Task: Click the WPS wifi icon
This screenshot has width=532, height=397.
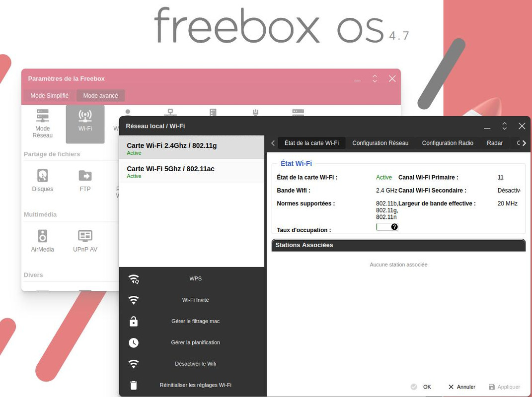Action: (134, 279)
